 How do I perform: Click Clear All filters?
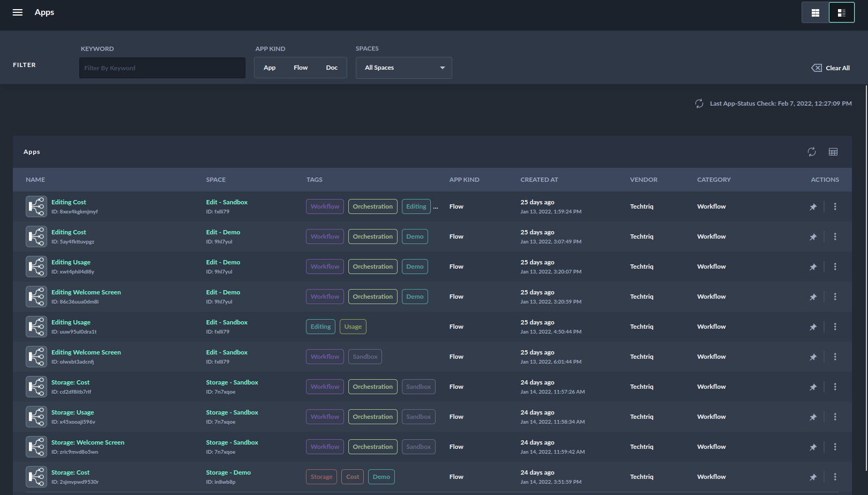pos(830,68)
